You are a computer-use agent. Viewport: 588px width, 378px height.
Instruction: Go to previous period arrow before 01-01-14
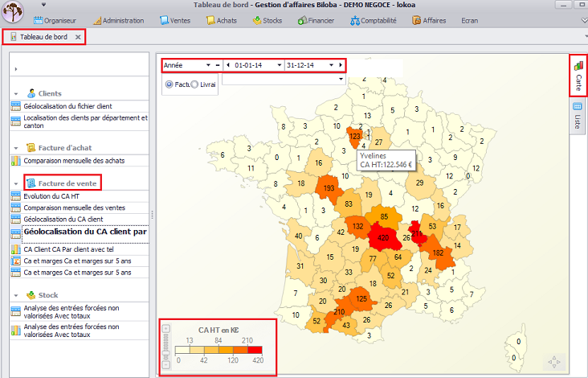(228, 65)
